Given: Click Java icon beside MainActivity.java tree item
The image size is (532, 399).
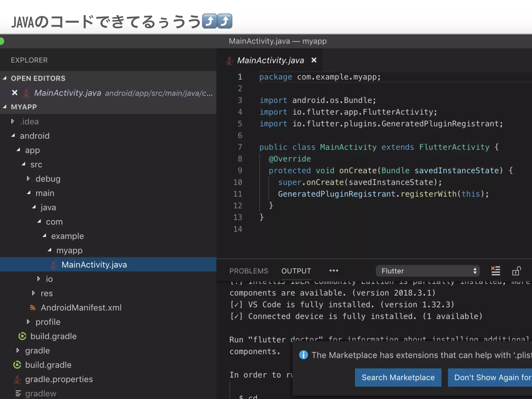Looking at the screenshot, I should point(54,265).
